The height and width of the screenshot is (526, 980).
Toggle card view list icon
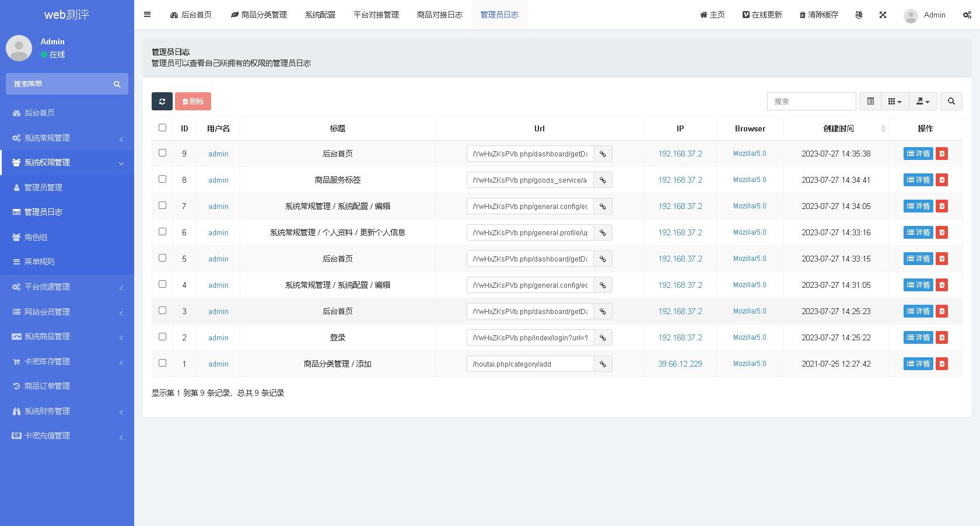(870, 101)
